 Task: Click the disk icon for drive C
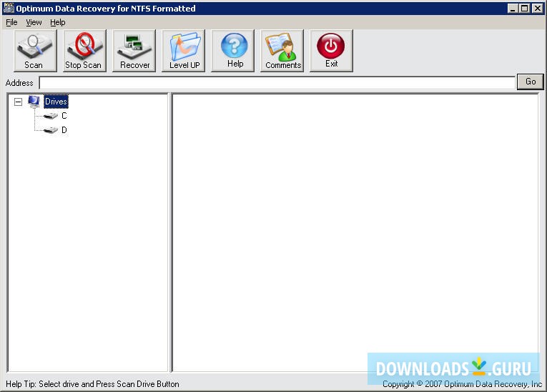[x=51, y=116]
